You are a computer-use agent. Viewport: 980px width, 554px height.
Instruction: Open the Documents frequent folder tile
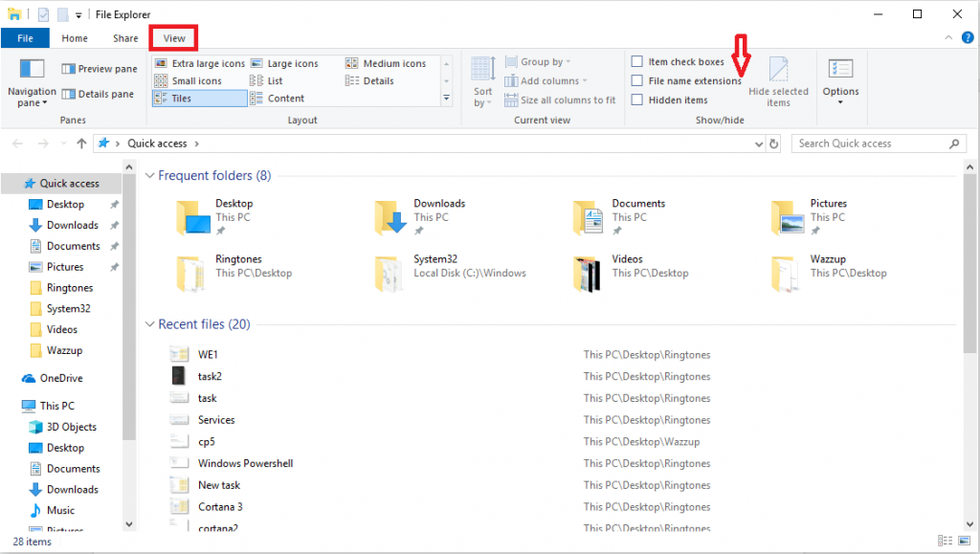coord(619,217)
